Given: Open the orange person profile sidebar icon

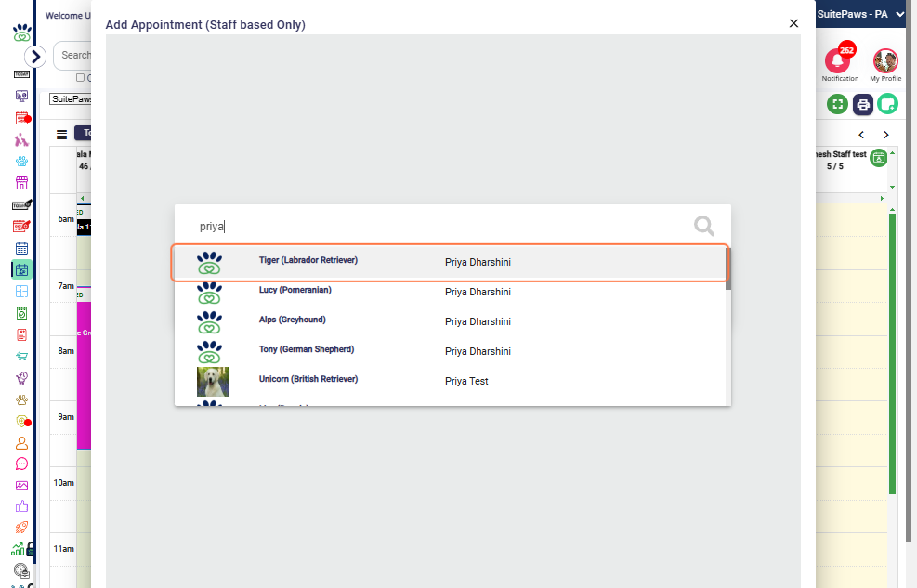Looking at the screenshot, I should (x=21, y=442).
